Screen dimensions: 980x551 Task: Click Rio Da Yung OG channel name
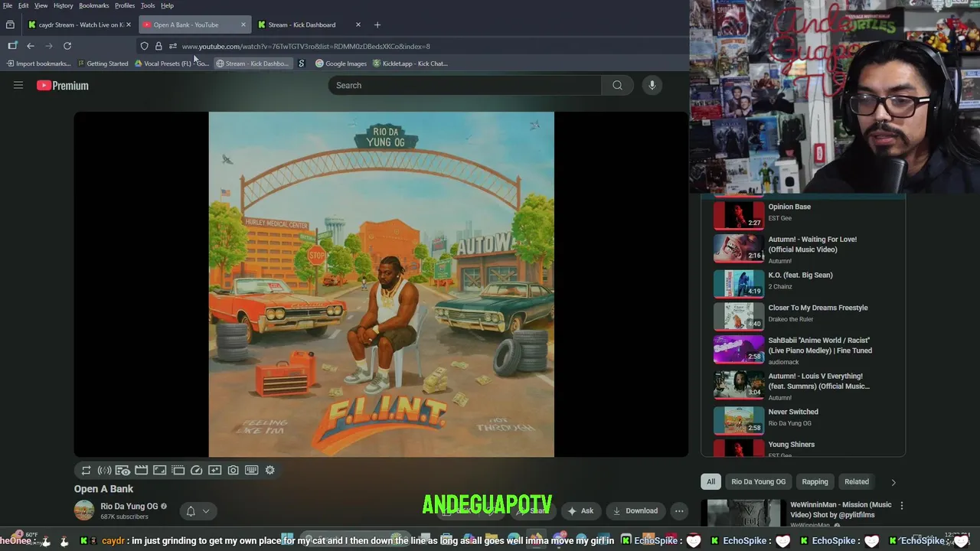[129, 507]
